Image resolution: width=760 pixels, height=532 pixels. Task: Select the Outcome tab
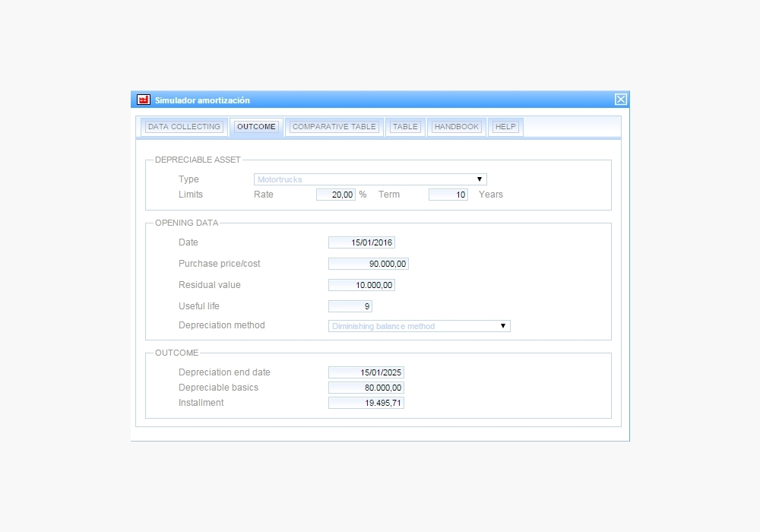pyautogui.click(x=256, y=127)
